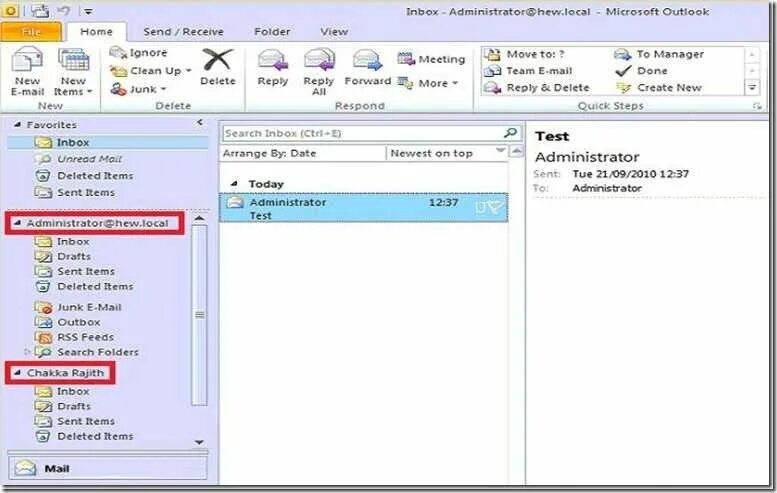Open the More respond options
The image size is (777, 493).
tap(428, 83)
